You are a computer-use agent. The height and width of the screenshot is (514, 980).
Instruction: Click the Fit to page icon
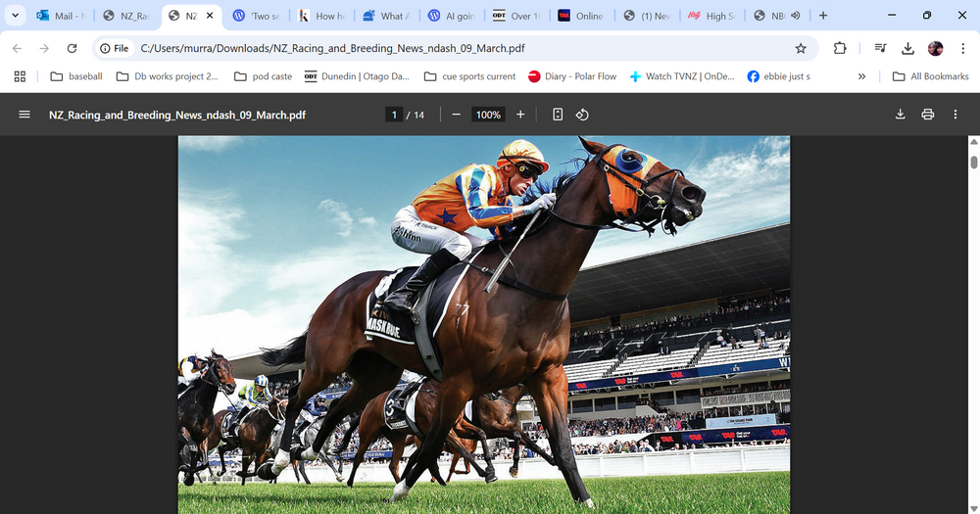(558, 115)
